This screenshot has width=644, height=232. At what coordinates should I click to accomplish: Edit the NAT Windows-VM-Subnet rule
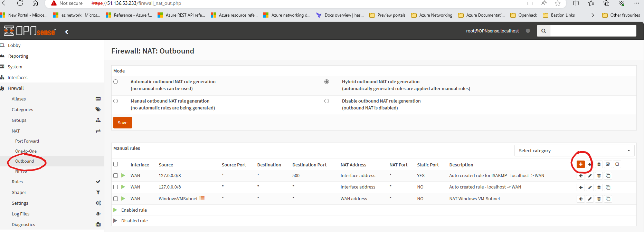[x=590, y=199]
